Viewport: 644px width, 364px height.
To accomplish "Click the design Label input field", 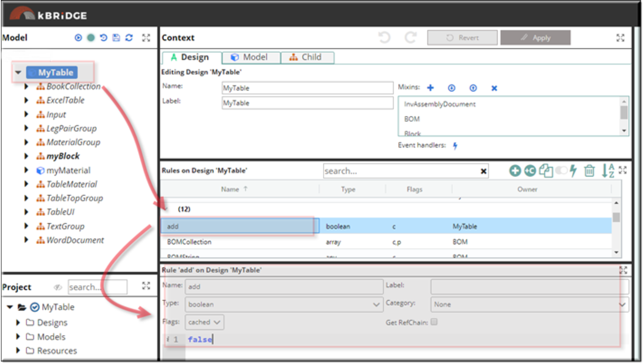I will pyautogui.click(x=308, y=103).
